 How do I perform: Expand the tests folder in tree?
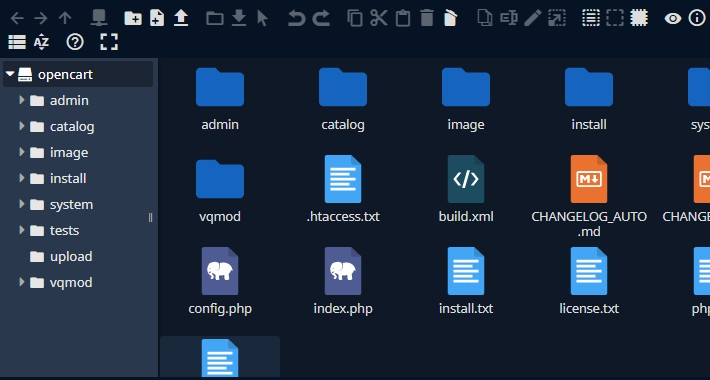[x=21, y=230]
